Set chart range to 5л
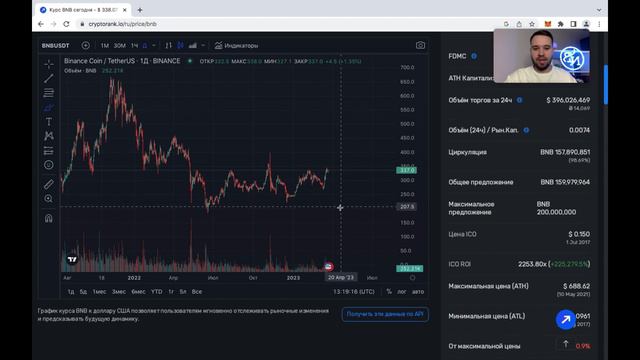The width and height of the screenshot is (640, 360). 183,291
